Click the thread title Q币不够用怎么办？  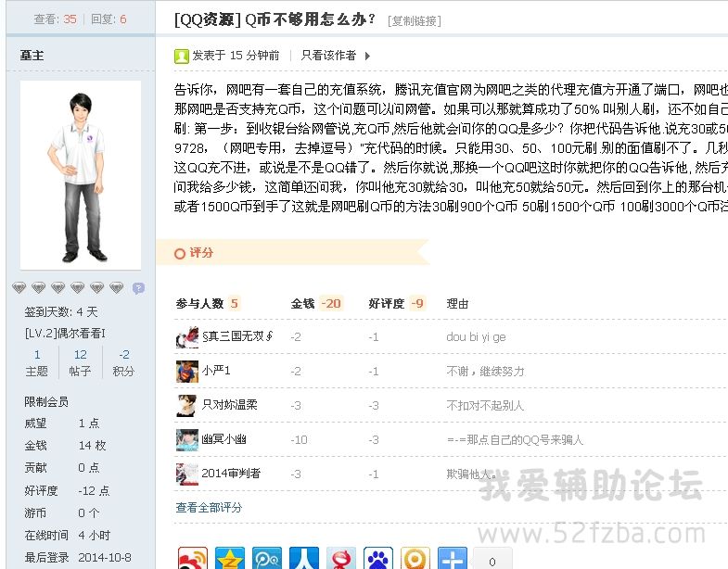coord(310,19)
